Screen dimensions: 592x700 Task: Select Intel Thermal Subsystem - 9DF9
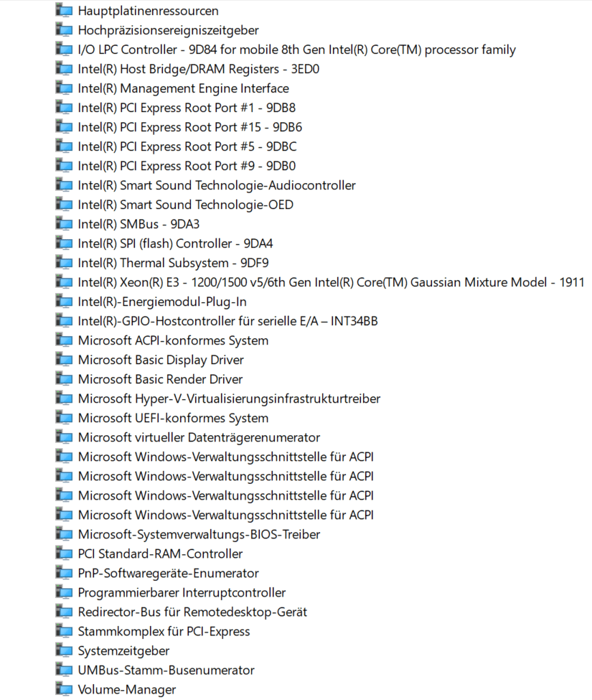[173, 263]
